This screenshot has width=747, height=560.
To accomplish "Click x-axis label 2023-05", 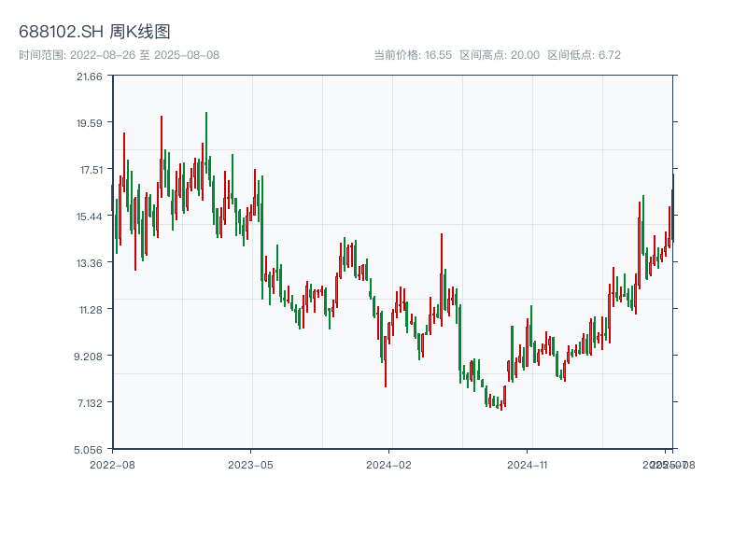I will (x=250, y=465).
